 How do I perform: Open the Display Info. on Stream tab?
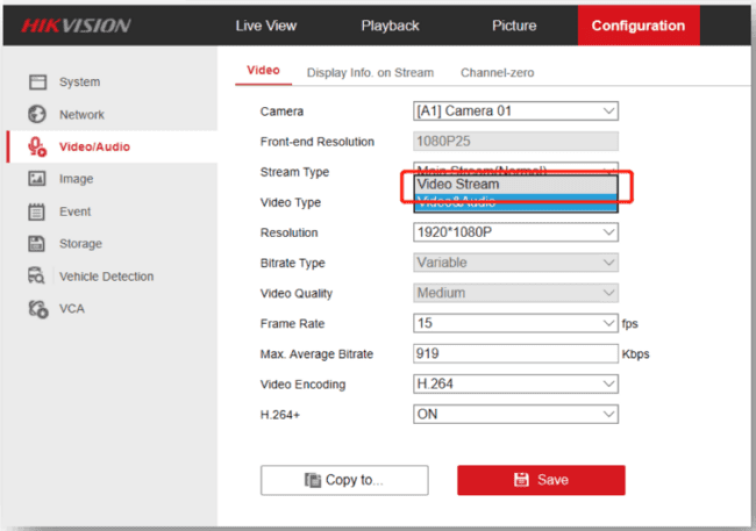pyautogui.click(x=370, y=73)
